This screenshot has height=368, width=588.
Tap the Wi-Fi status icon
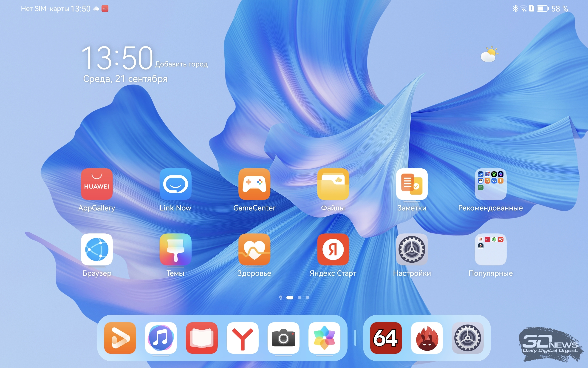point(524,9)
